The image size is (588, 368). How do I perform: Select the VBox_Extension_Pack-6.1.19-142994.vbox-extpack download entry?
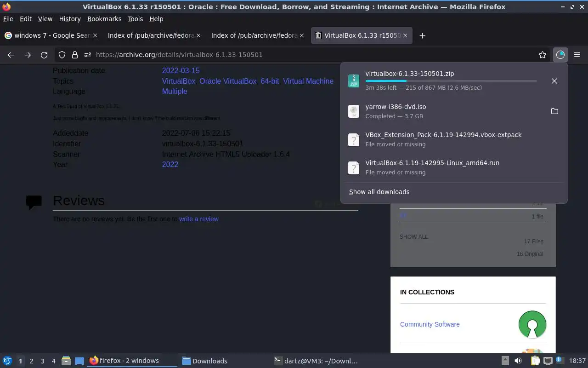[x=454, y=139]
